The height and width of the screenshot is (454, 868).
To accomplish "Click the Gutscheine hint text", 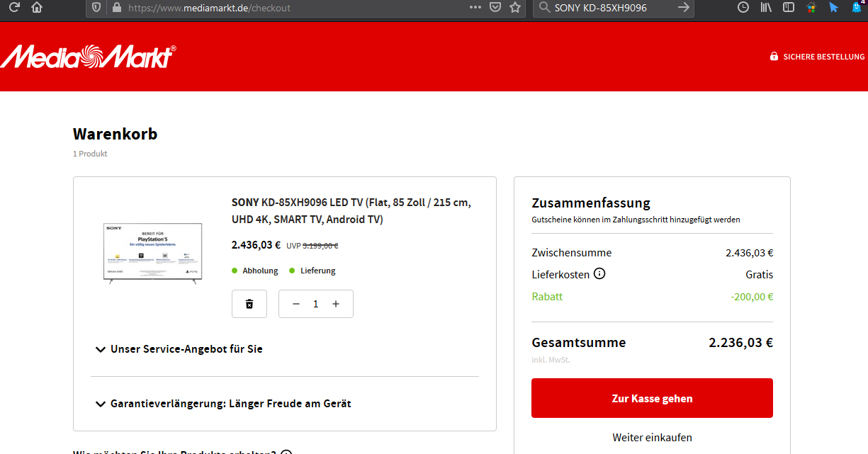I will click(x=636, y=220).
